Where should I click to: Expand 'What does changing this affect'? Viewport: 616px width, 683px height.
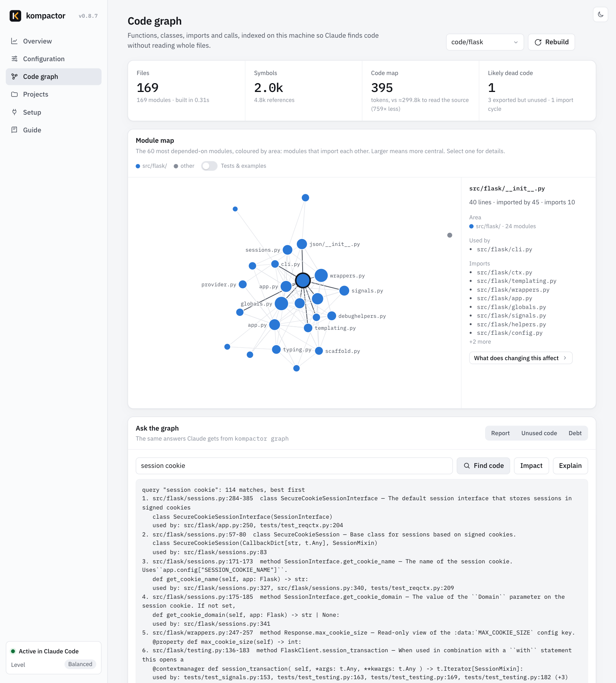(x=521, y=358)
